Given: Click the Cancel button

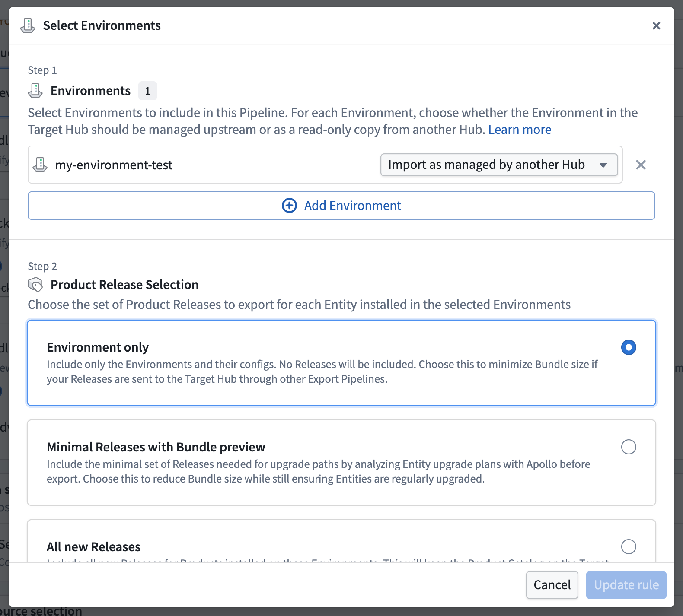Looking at the screenshot, I should coord(552,585).
